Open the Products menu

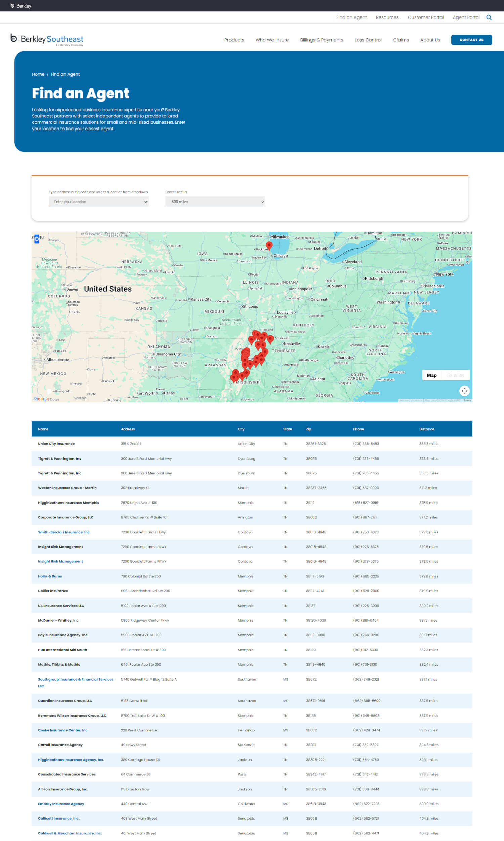[234, 40]
